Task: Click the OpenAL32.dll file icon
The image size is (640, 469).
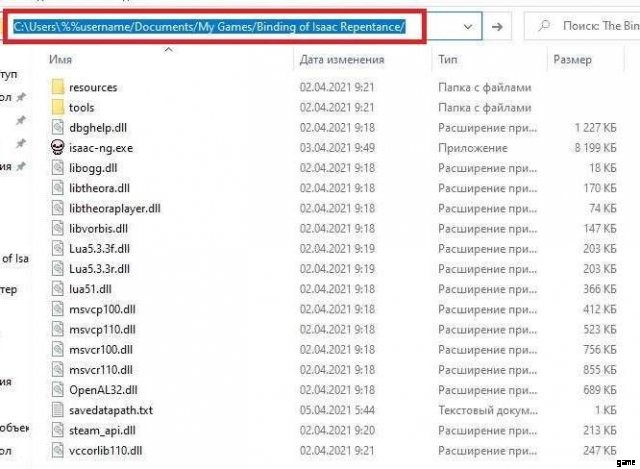Action: (57, 389)
